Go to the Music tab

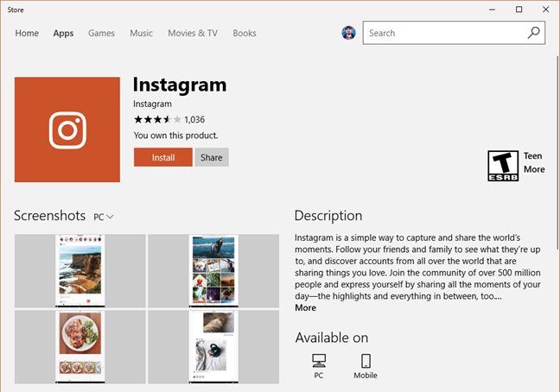pos(141,33)
